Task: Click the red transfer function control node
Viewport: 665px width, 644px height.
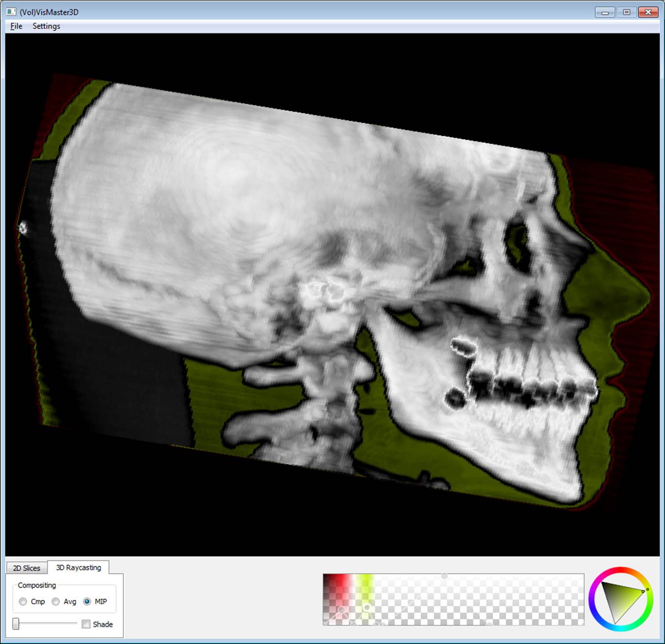Action: (342, 610)
